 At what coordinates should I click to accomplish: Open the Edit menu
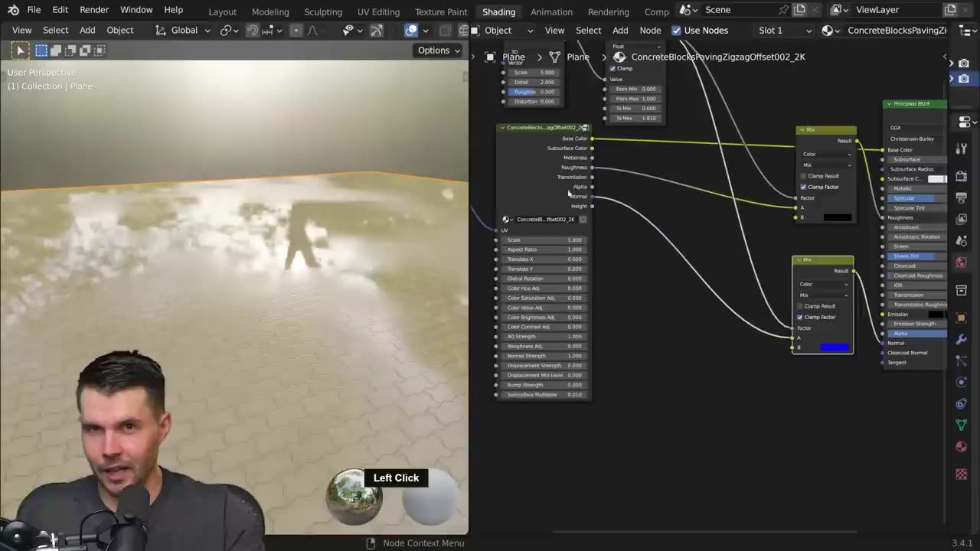[x=60, y=10]
